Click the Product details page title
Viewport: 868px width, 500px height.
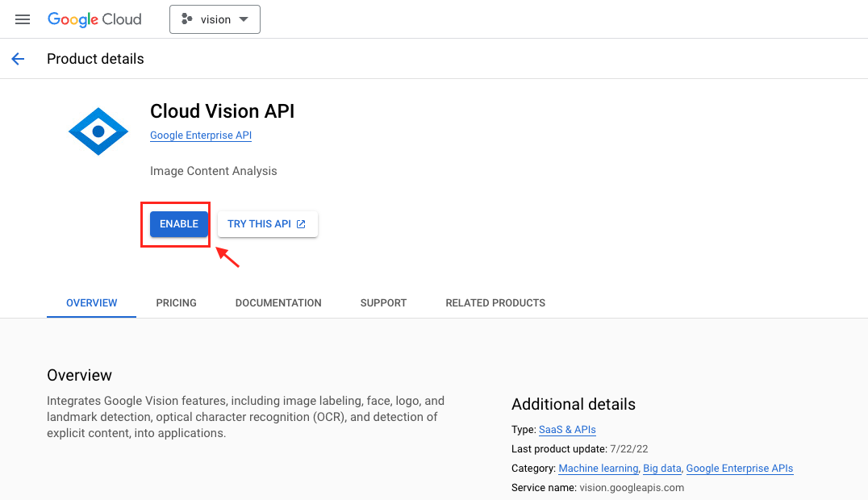click(95, 59)
